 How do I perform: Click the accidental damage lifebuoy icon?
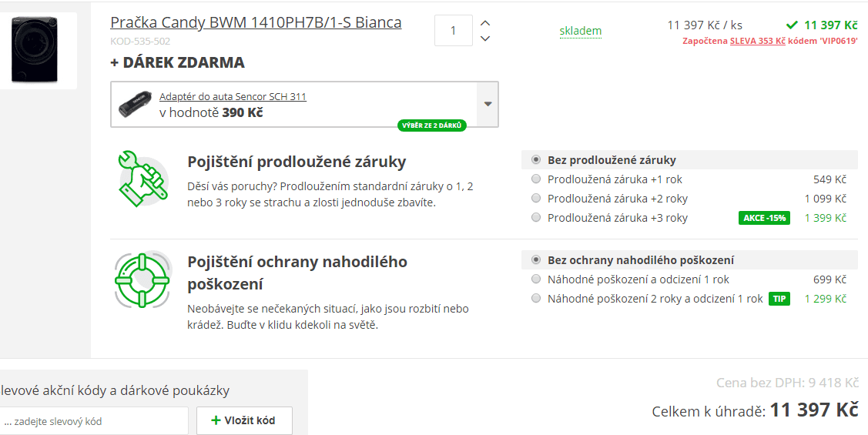click(x=142, y=280)
